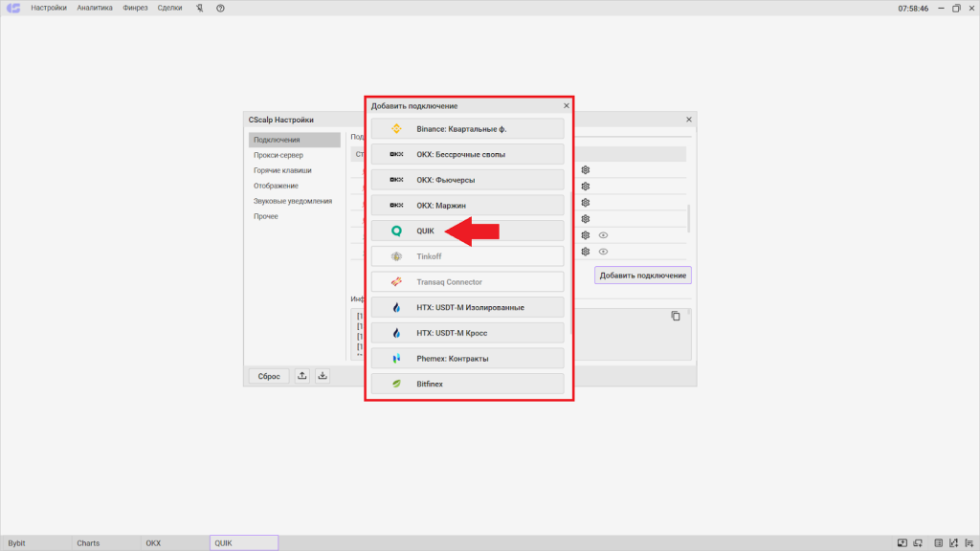Click the Transaq Connector logo icon
This screenshot has height=551, width=980.
click(396, 282)
